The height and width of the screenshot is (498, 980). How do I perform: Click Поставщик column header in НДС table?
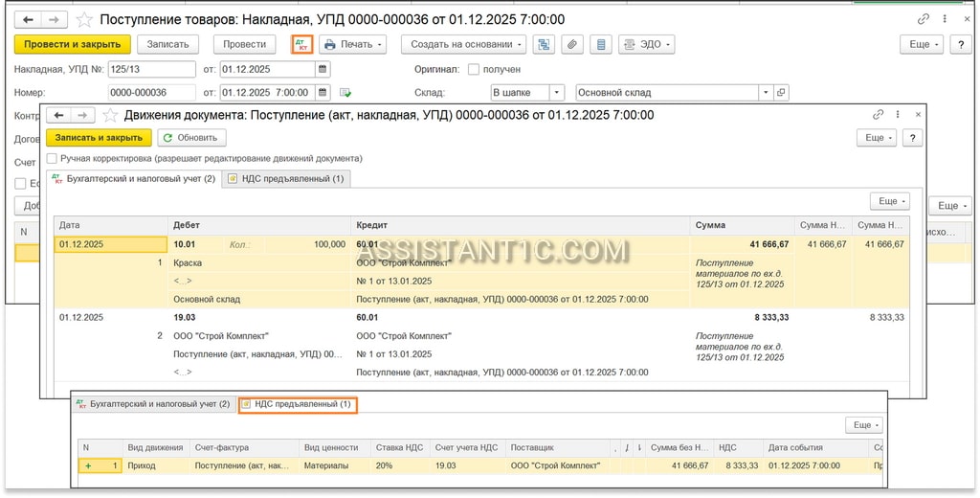pyautogui.click(x=558, y=448)
